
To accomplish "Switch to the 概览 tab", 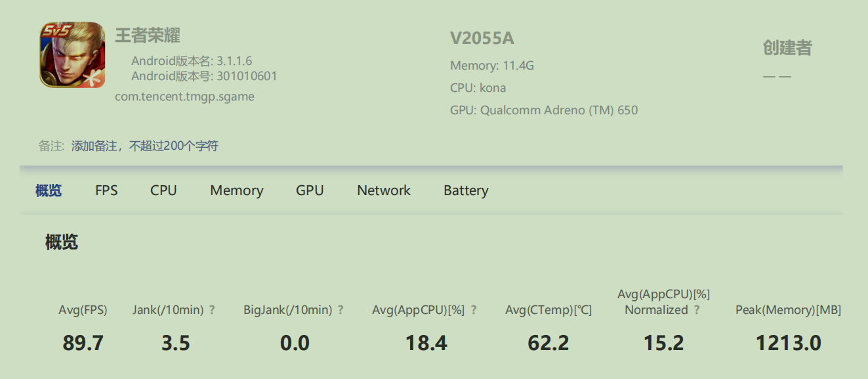I will [49, 190].
